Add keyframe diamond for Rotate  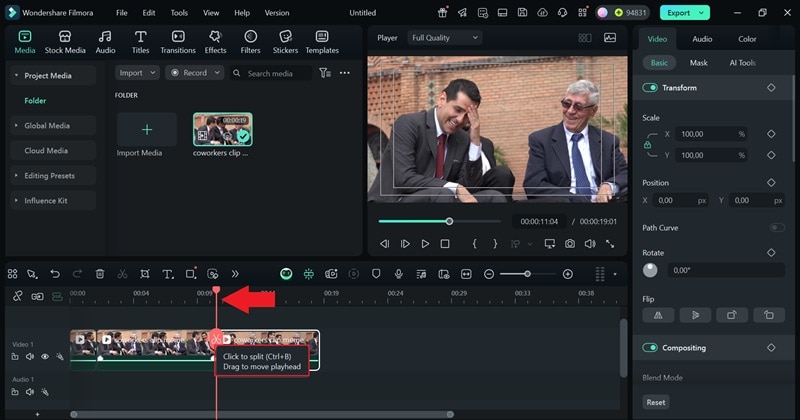pyautogui.click(x=771, y=253)
